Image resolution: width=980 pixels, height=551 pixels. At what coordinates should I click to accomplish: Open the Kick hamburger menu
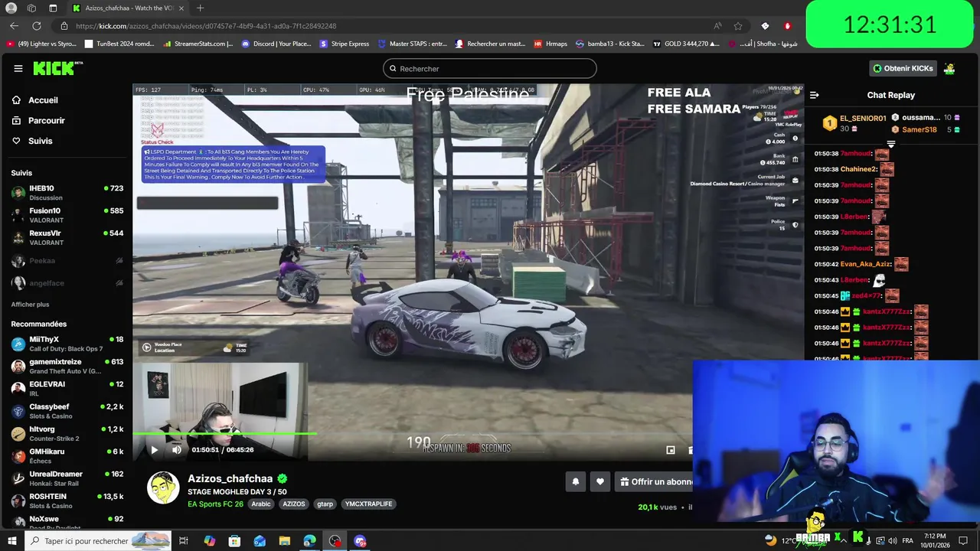tap(18, 69)
